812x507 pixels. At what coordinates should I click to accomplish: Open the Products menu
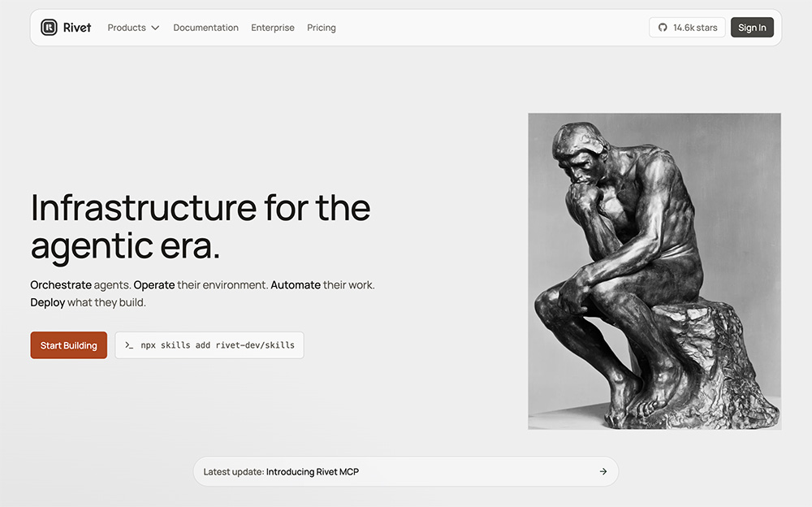pyautogui.click(x=133, y=28)
